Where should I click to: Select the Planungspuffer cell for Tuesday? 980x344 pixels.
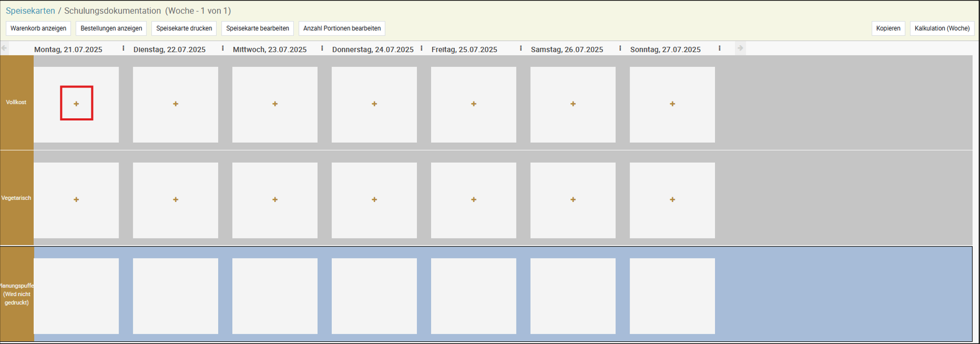tap(175, 296)
